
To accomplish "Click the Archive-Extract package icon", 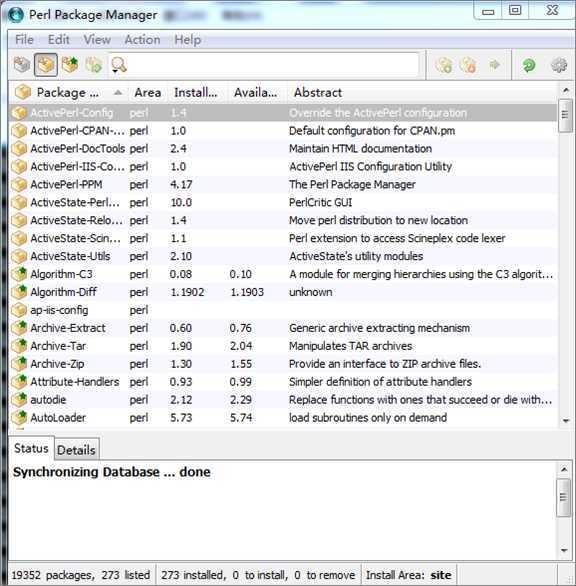I will point(19,328).
